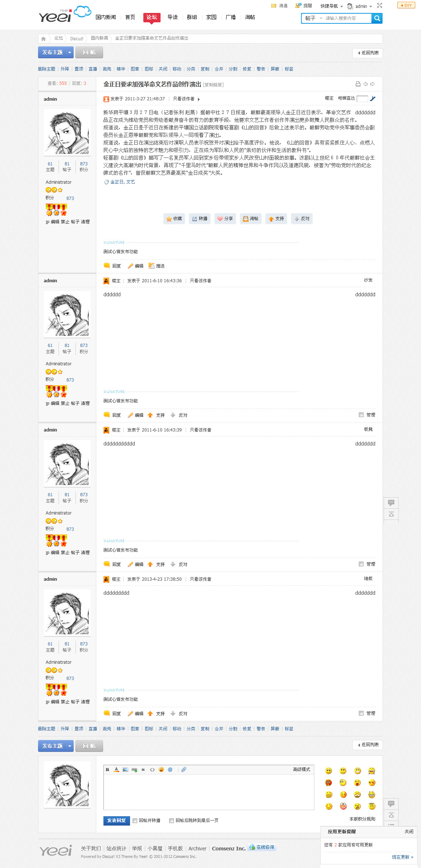Screen dimensions: 421x868
Task: Click the search magnifier button
Action: point(377,18)
